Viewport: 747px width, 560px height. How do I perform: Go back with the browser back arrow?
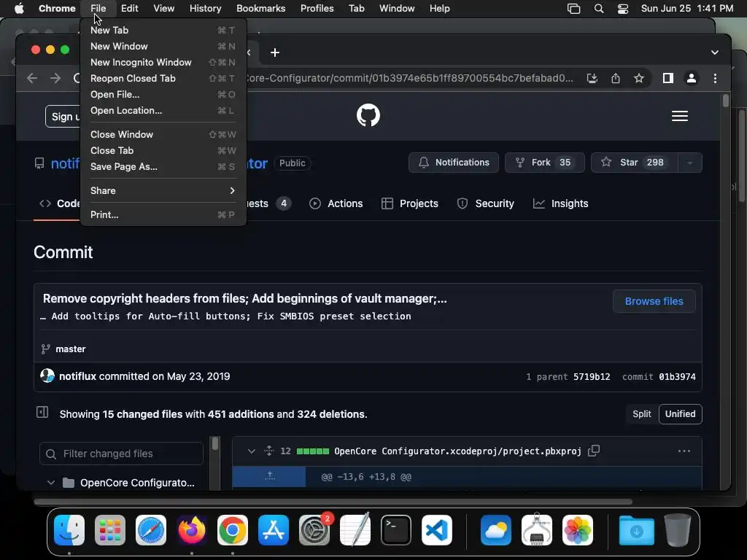(32, 78)
